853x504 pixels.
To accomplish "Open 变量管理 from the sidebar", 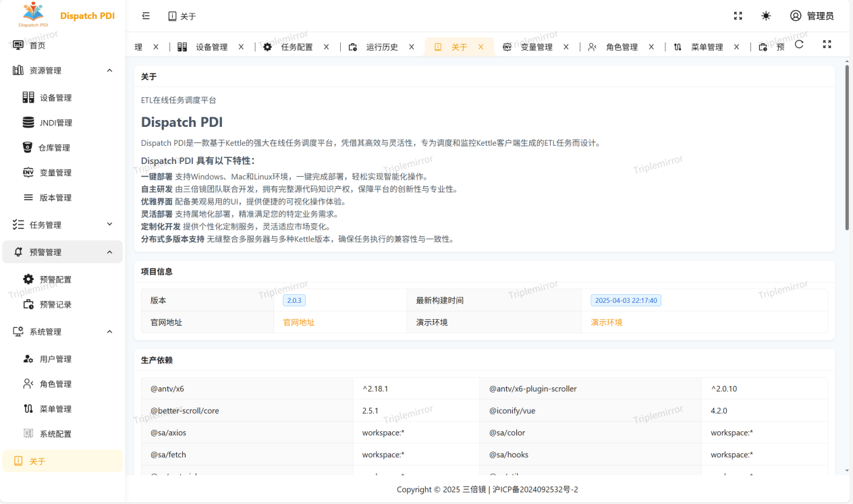I will pyautogui.click(x=63, y=173).
